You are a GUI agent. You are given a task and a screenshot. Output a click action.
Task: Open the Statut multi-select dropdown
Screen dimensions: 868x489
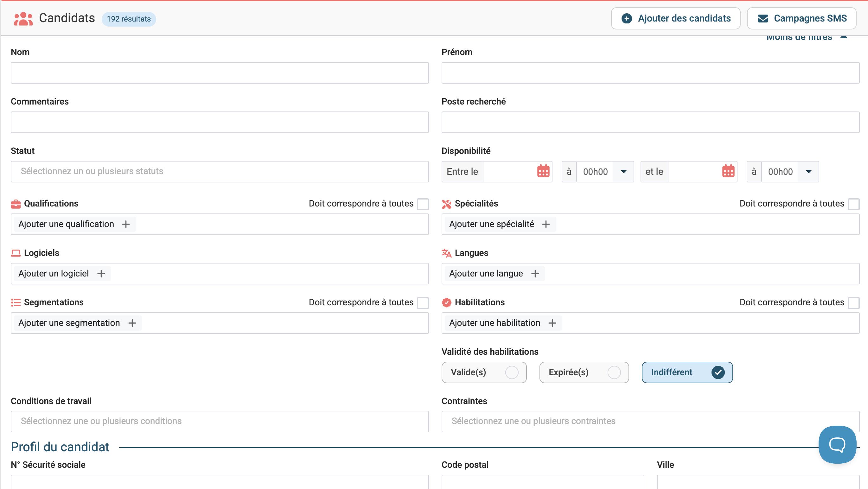click(x=219, y=172)
